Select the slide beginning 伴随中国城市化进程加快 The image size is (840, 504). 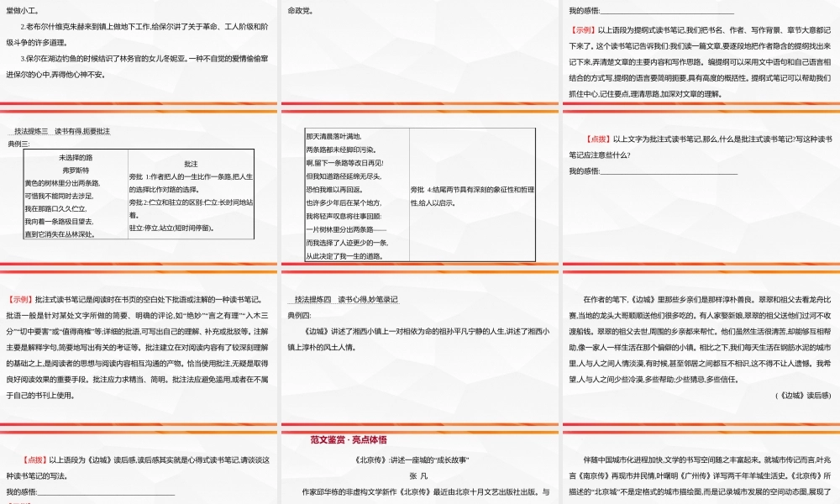(x=701, y=468)
